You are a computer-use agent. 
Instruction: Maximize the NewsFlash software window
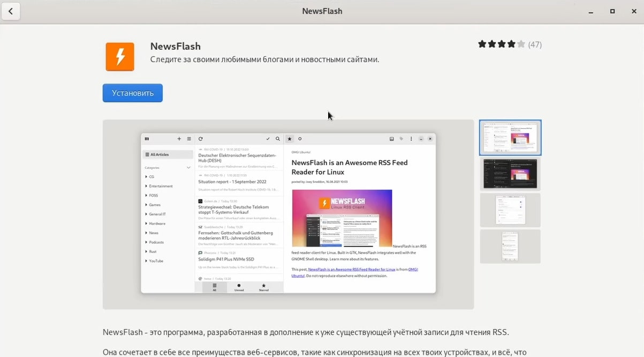click(612, 11)
